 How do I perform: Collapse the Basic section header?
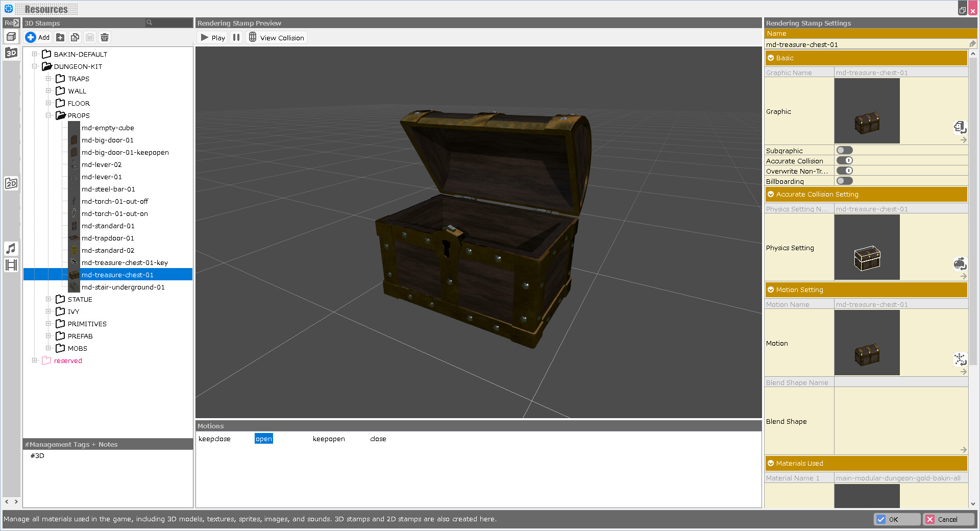[771, 58]
